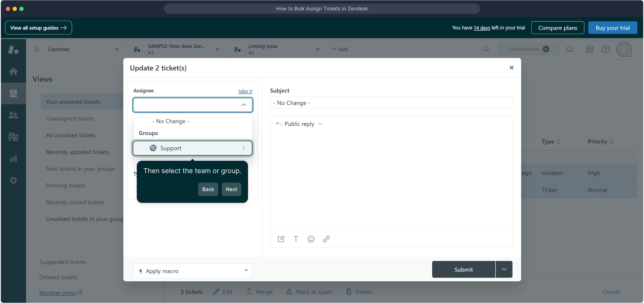644x303 pixels.
Task: Click the search magnifier icon
Action: pos(486,49)
